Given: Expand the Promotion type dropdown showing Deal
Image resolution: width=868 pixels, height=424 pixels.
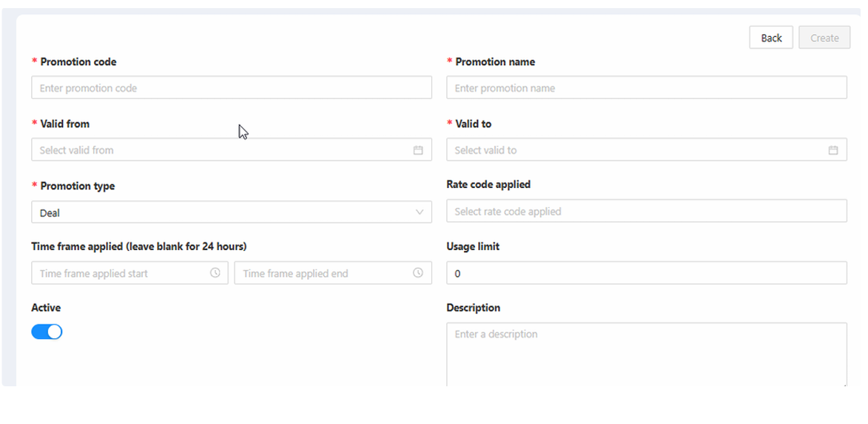Looking at the screenshot, I should tap(222, 212).
